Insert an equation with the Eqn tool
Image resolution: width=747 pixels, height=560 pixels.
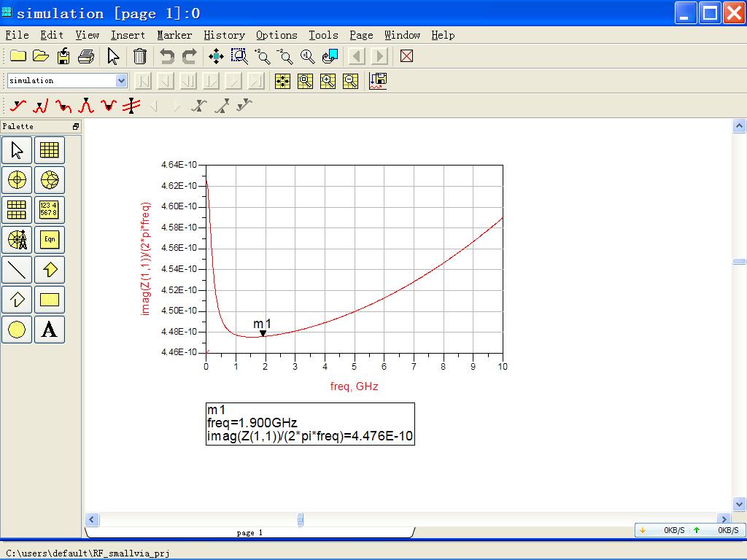49,240
